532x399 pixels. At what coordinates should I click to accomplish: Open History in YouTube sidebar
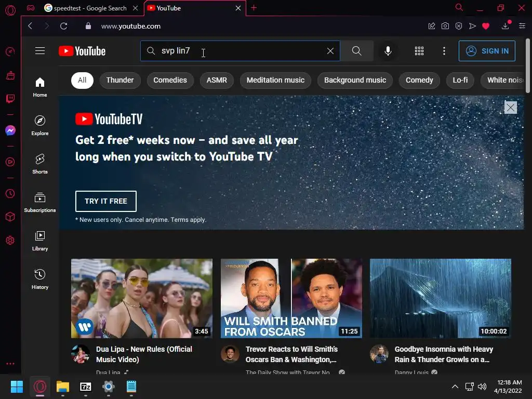click(x=40, y=279)
